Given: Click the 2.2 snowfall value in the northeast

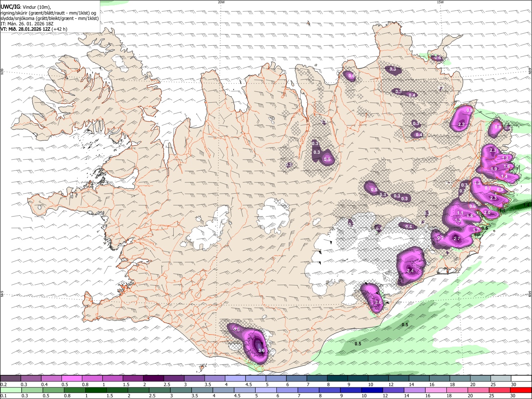Looking at the screenshot, I should [x=461, y=124].
